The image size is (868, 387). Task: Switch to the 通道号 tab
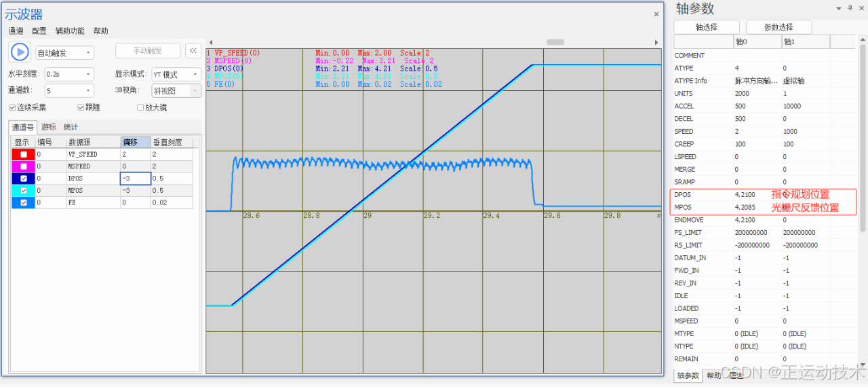pos(23,127)
